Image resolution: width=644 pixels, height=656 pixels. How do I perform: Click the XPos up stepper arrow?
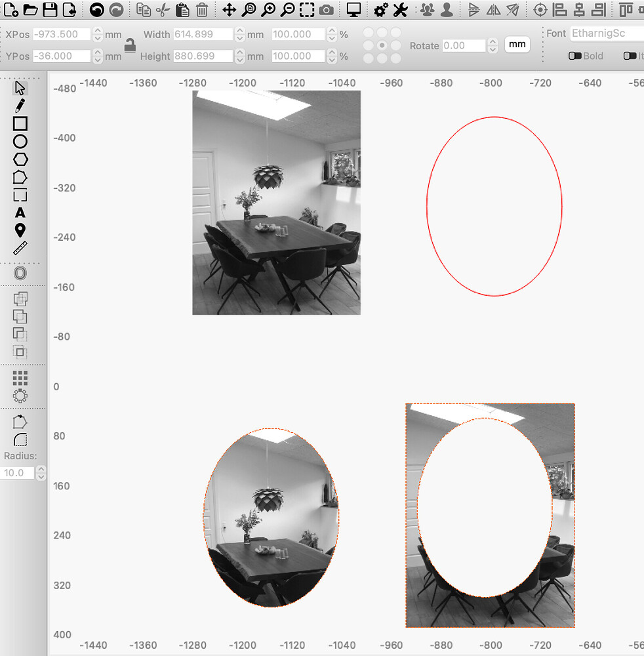click(97, 30)
